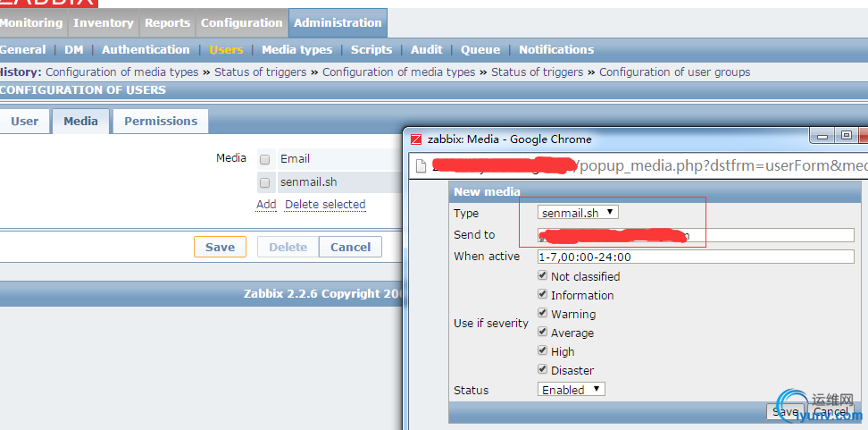Image resolution: width=868 pixels, height=430 pixels.
Task: Maximize the Media popup window
Action: [847, 136]
